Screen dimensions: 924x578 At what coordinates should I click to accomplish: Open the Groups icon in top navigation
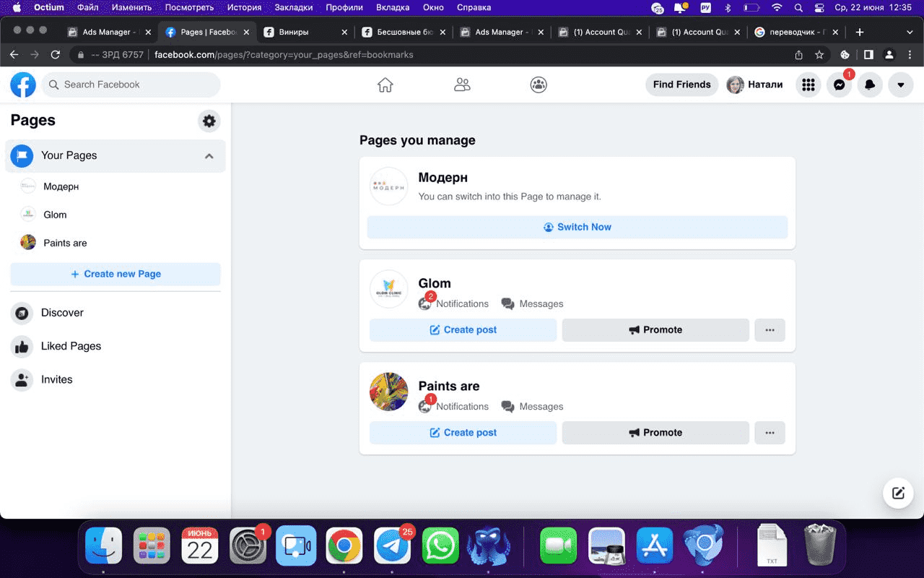tap(539, 85)
